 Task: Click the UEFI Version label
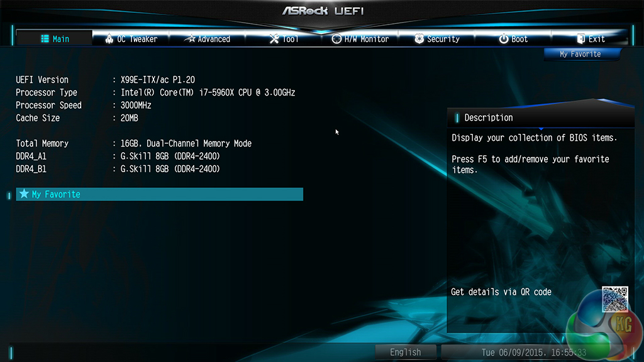tap(42, 80)
